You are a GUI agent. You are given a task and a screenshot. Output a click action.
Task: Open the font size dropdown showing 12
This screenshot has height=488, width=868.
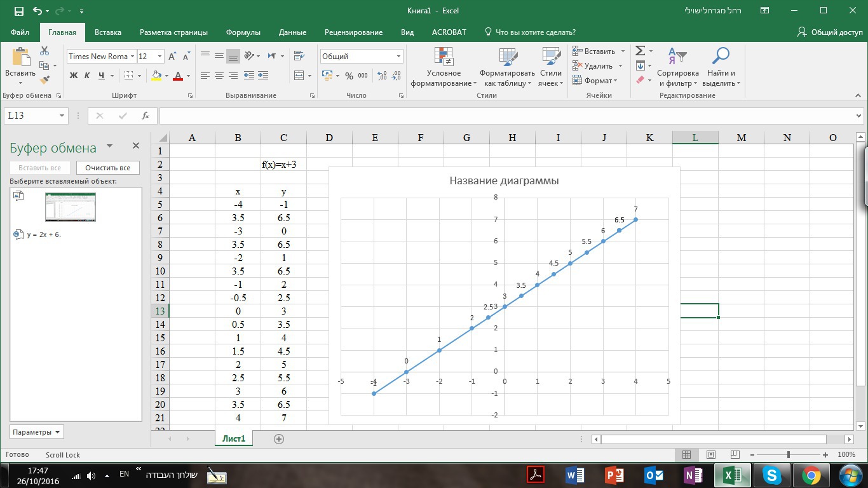pos(159,57)
